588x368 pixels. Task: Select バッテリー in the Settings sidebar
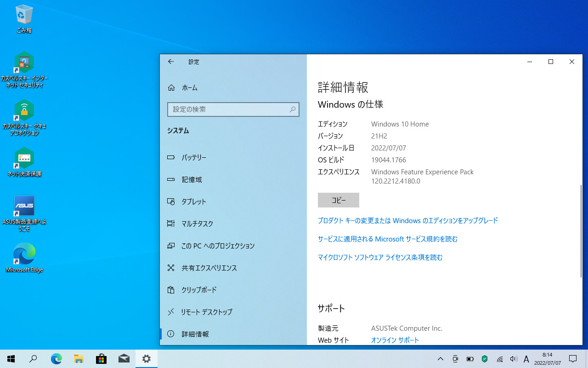point(233,157)
